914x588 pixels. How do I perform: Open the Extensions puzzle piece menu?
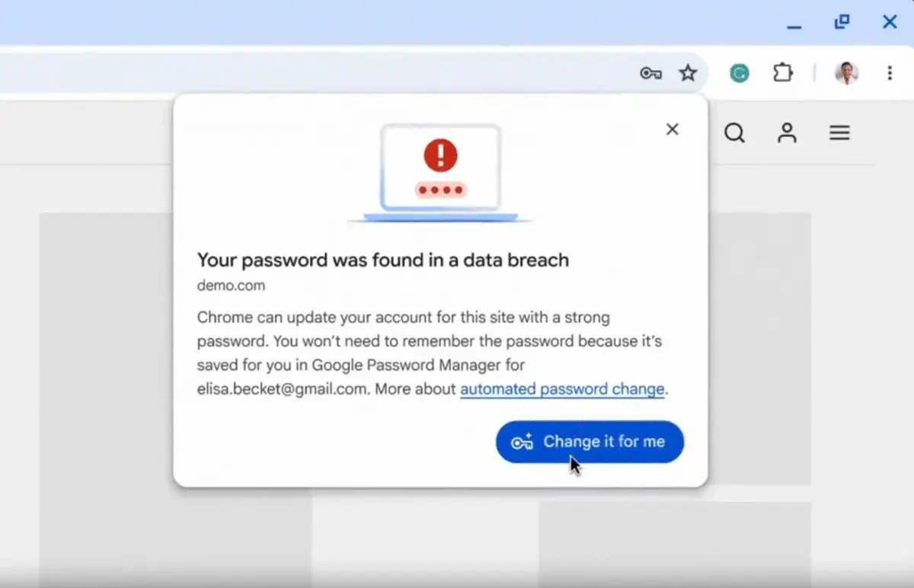coord(783,73)
